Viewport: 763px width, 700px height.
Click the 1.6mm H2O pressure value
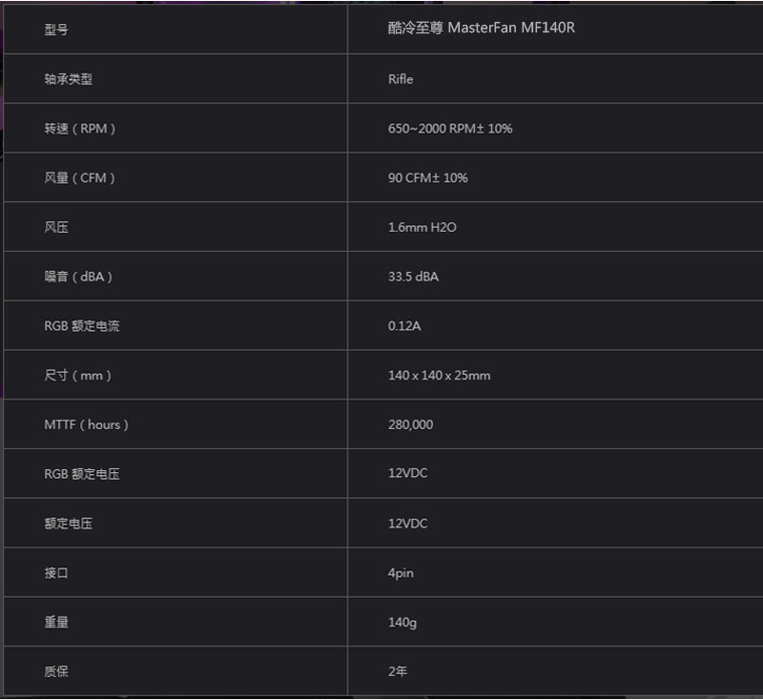tap(422, 227)
